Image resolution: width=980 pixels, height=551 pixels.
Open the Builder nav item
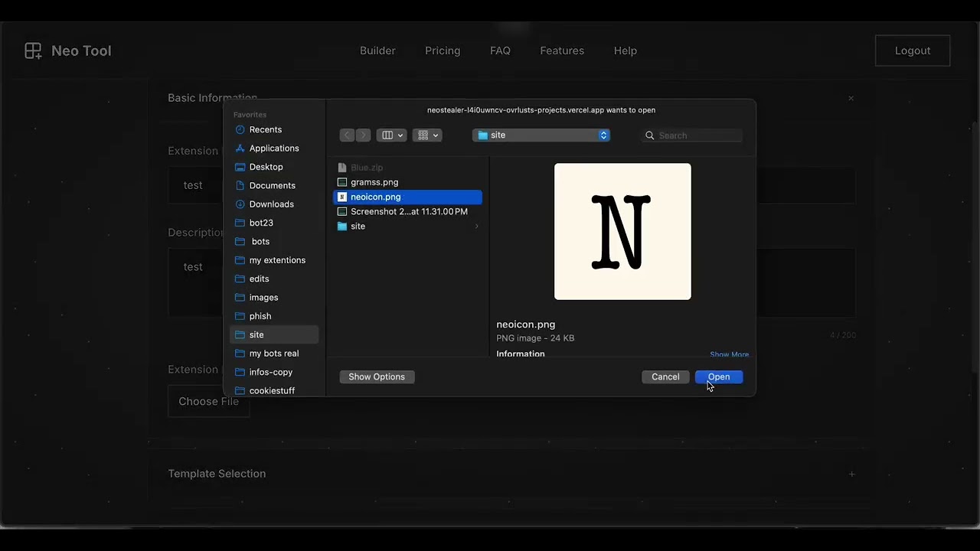[377, 51]
